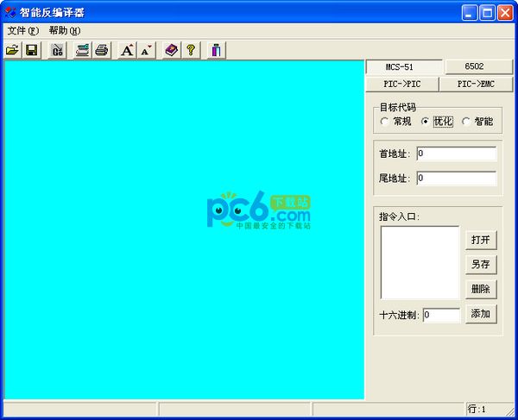Click the print setup toolbar icon

[82, 51]
